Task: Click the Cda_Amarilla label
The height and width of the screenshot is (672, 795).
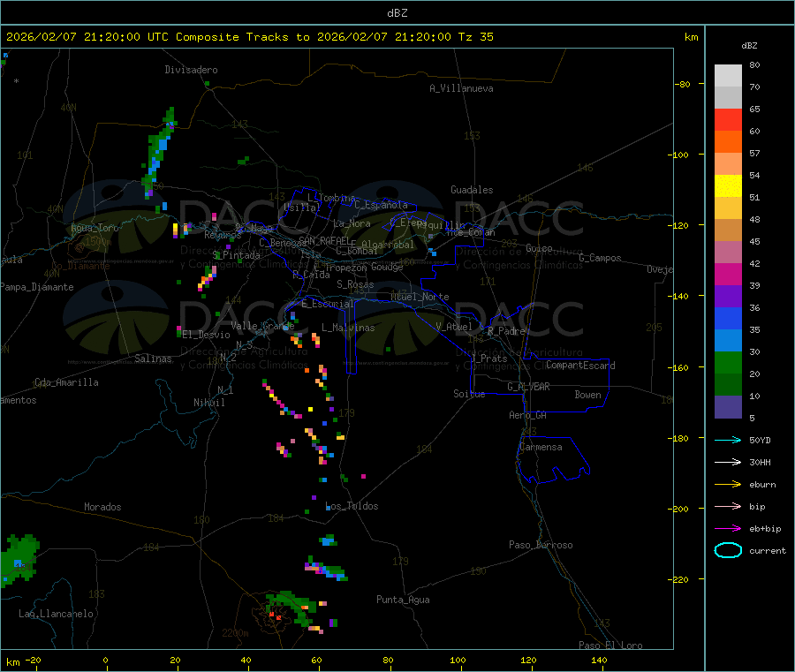Action: coord(66,382)
